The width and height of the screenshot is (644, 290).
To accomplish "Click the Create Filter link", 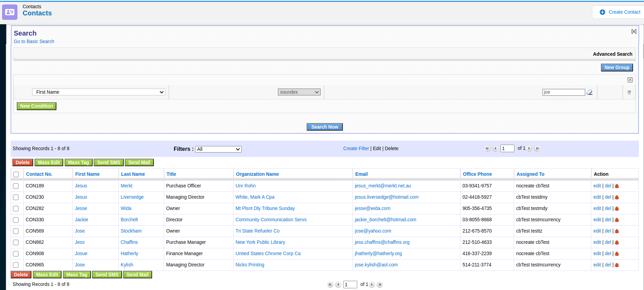I will [356, 148].
